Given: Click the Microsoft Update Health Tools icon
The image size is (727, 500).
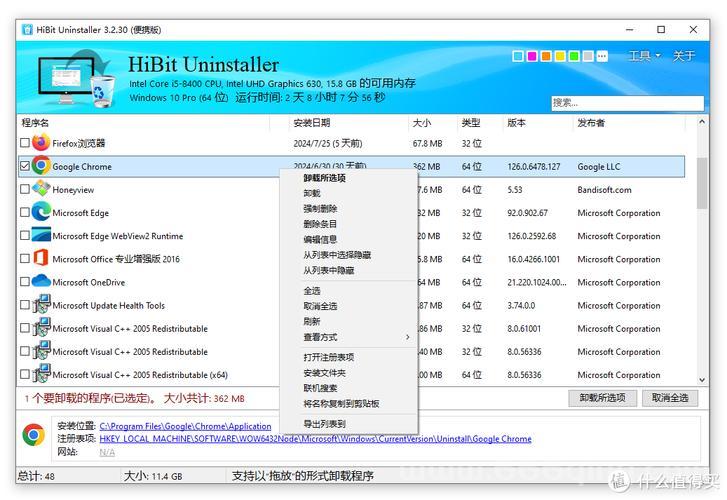Looking at the screenshot, I should 41,305.
